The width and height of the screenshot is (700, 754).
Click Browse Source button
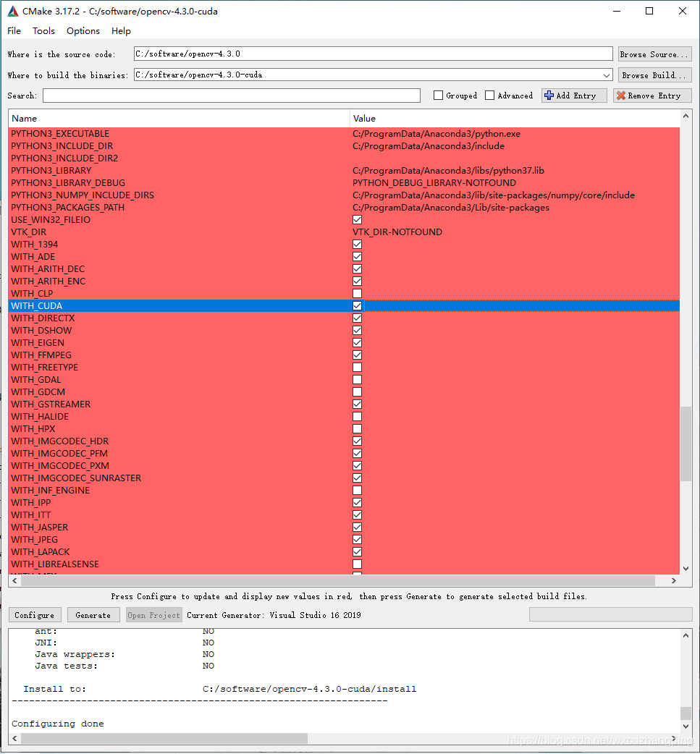pos(654,54)
